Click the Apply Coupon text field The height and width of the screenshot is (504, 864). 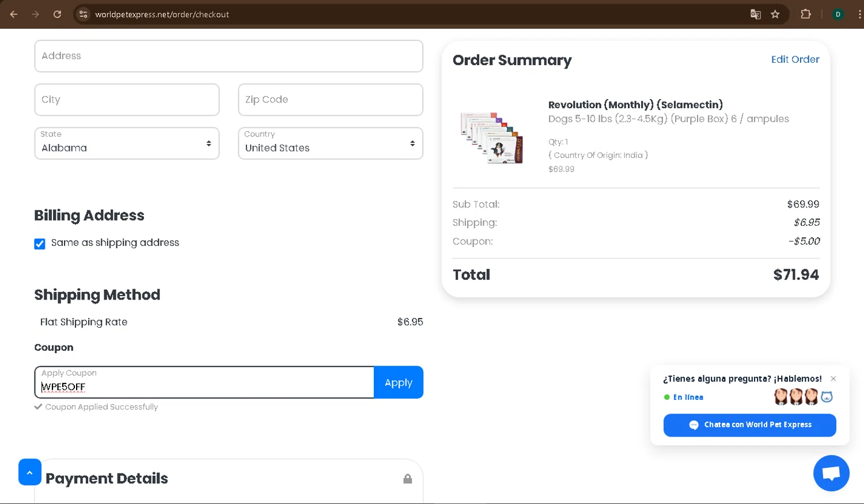(x=204, y=382)
